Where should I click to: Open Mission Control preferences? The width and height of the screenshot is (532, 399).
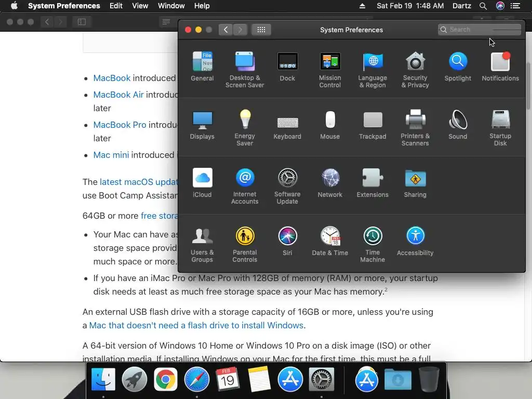coord(330,70)
